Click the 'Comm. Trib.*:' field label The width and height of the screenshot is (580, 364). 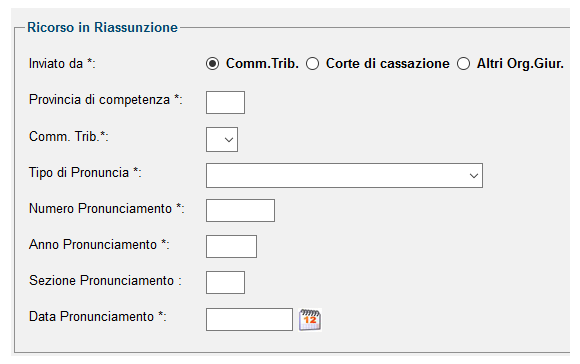coord(69,136)
